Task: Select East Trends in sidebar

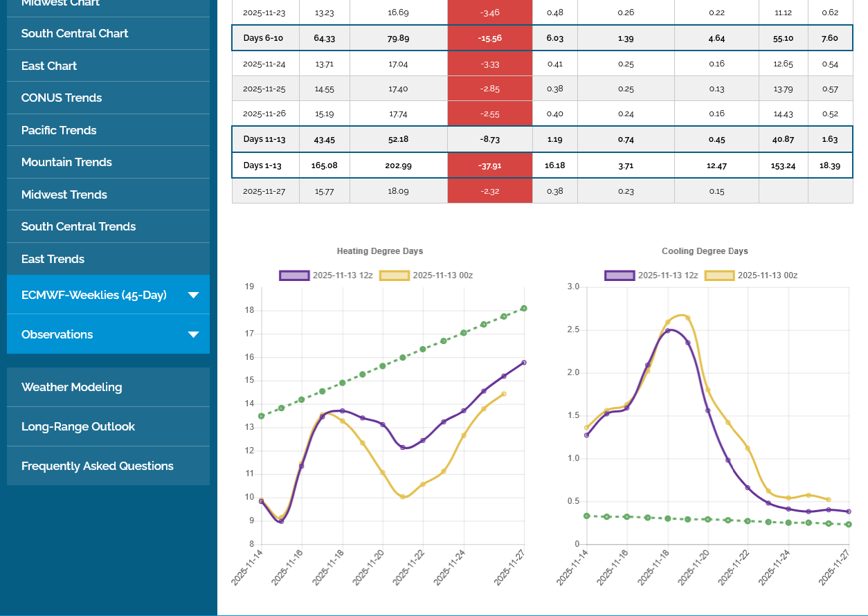Action: (53, 259)
